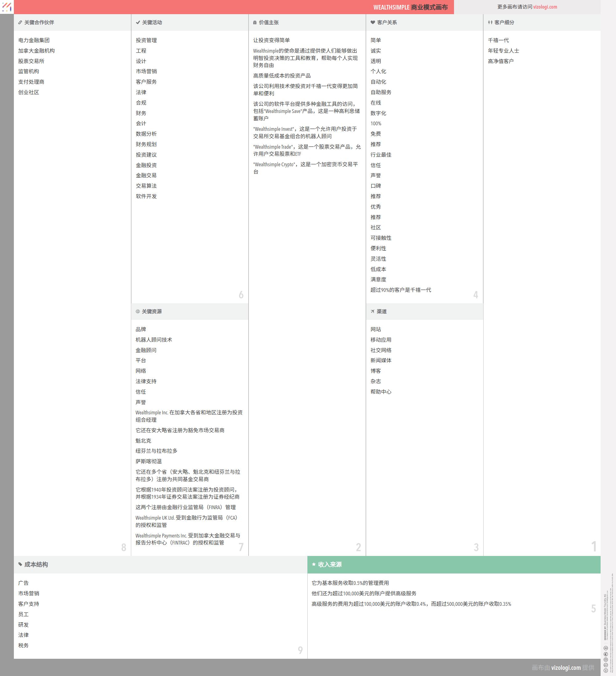
Task: Click the plane icon beside 渠道
Action: [372, 312]
